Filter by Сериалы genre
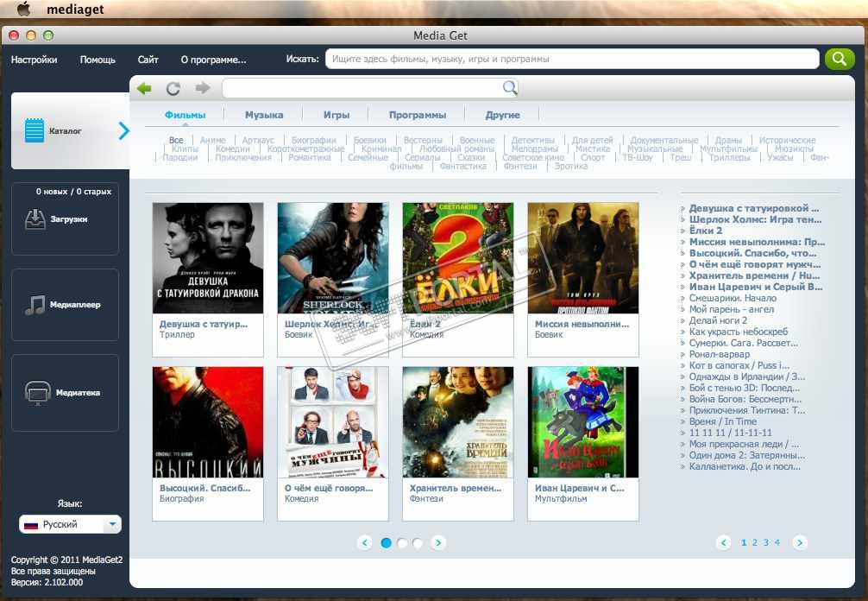The height and width of the screenshot is (601, 868). (x=423, y=157)
